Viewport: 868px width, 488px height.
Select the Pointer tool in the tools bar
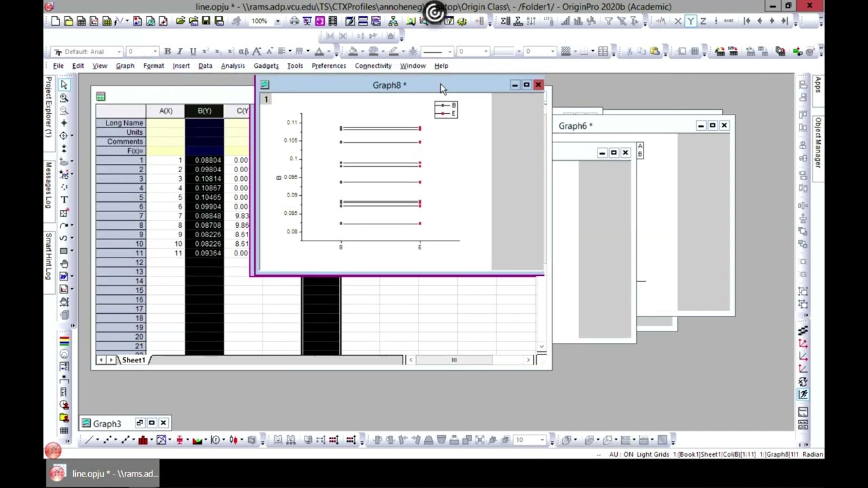(64, 84)
